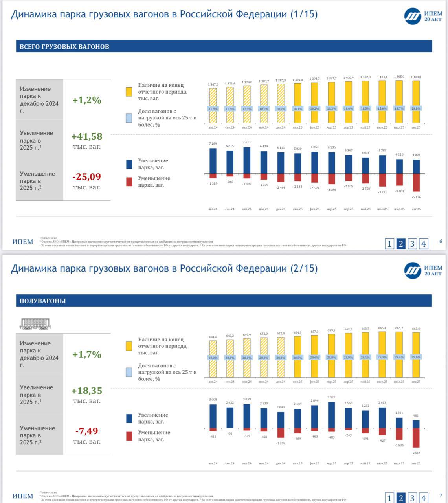Select page box 3 on slide 1/15 footer

pyautogui.click(x=412, y=244)
